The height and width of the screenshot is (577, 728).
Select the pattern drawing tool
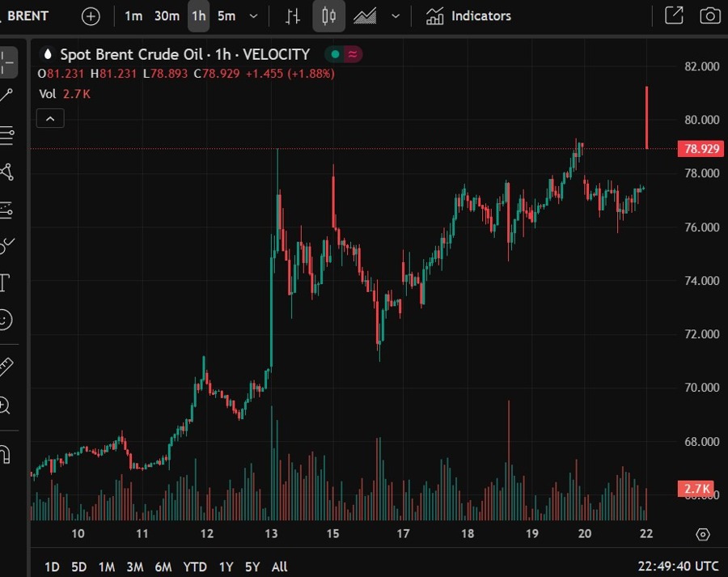tap(6, 172)
